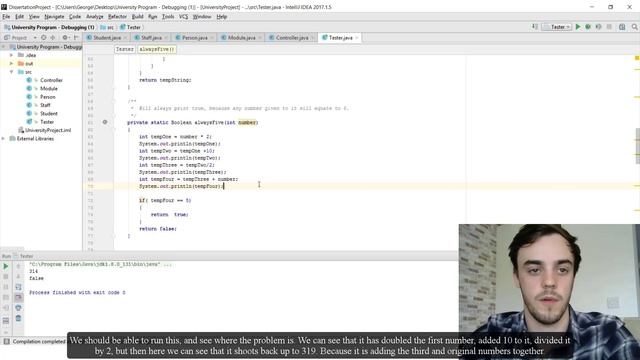Open Controller class in project tree
Image resolution: width=640 pixels, height=360 pixels.
51,80
